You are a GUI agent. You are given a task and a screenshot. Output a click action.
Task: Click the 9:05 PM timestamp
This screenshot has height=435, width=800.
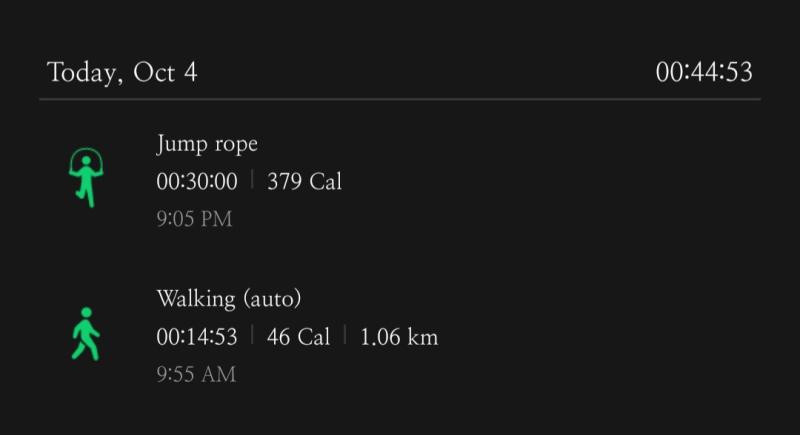click(194, 219)
